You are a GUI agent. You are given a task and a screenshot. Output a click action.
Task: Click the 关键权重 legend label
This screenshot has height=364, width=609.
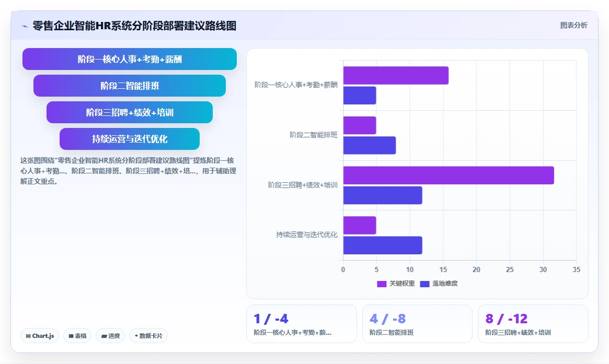point(402,284)
